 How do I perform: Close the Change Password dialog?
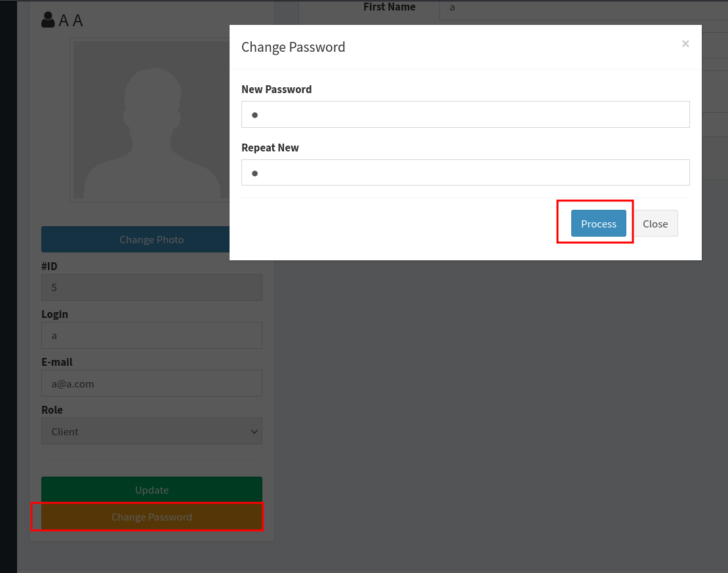pyautogui.click(x=655, y=223)
